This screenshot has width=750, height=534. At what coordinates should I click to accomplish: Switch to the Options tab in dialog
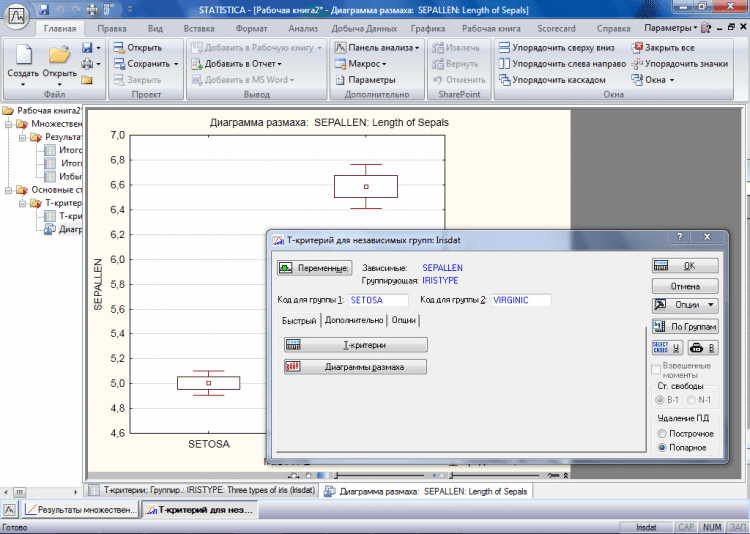click(x=404, y=320)
